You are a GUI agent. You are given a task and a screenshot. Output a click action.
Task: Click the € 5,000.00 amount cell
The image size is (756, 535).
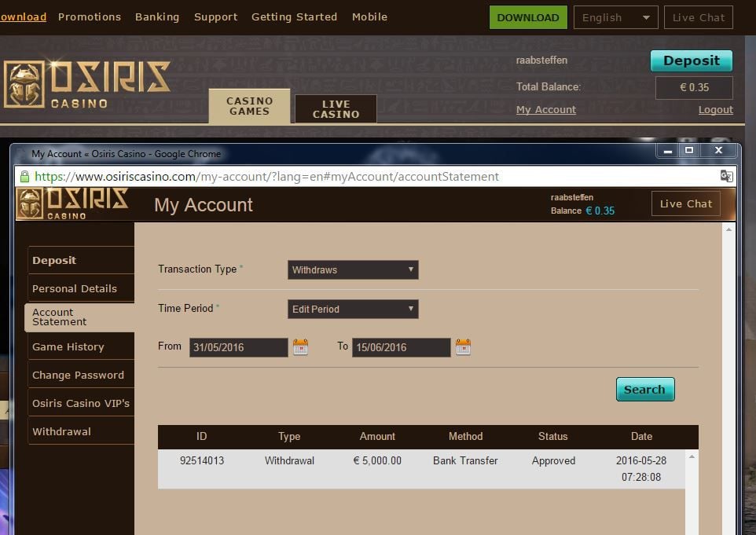tap(377, 460)
